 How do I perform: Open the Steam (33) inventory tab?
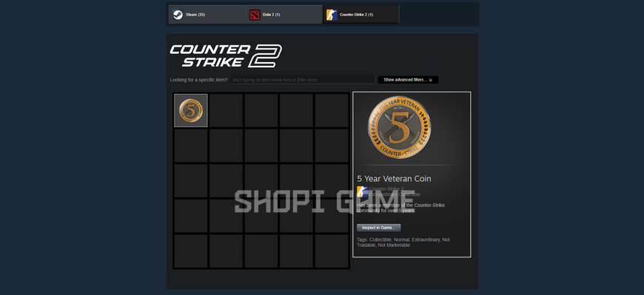207,15
